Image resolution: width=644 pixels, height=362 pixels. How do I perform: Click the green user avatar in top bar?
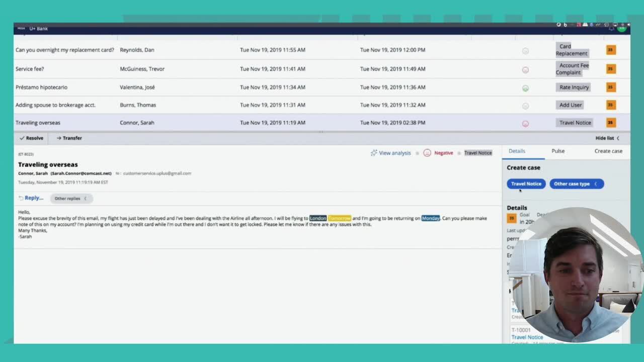[x=622, y=28]
